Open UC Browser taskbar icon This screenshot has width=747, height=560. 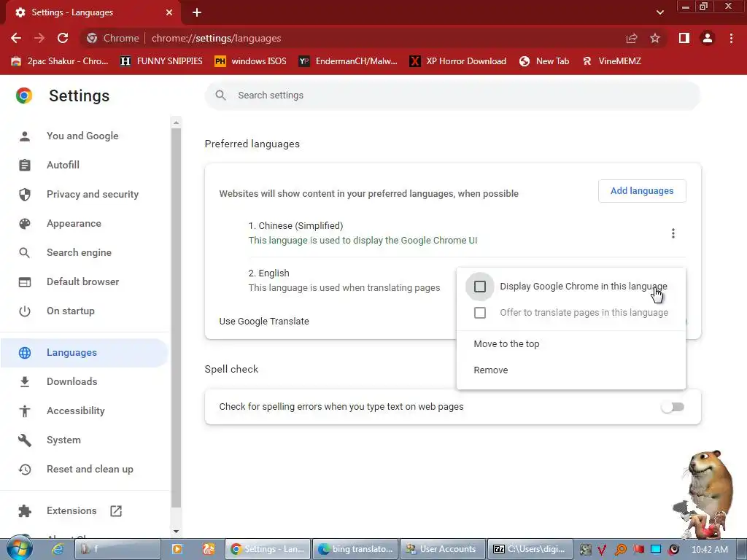[209, 549]
